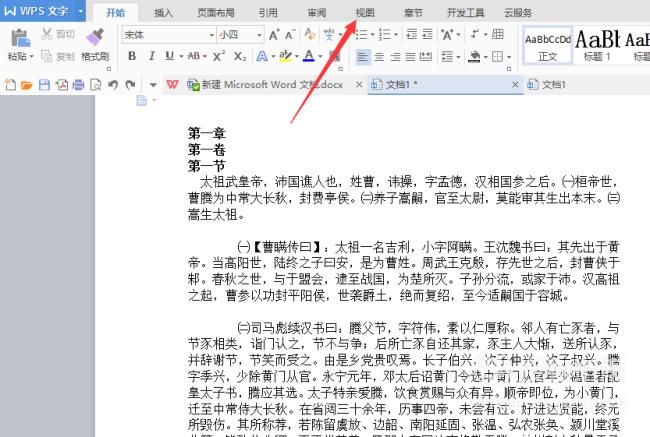Open numbered list dropdown arrow
This screenshot has width=650, height=437.
click(x=396, y=35)
